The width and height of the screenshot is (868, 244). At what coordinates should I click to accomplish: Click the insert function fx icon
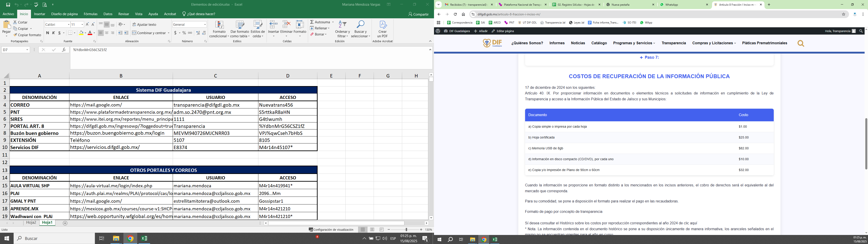tap(64, 50)
